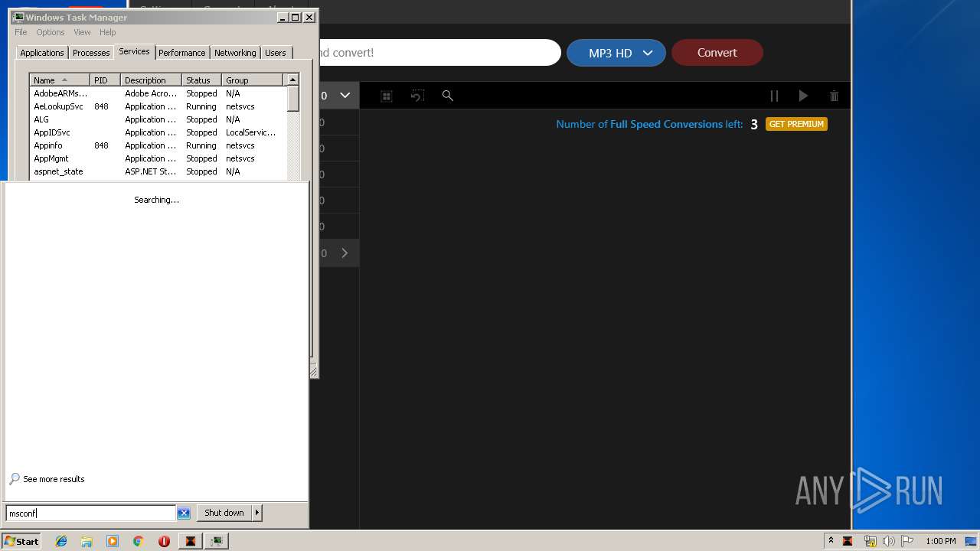Click the trash delete icon in converter

[834, 96]
